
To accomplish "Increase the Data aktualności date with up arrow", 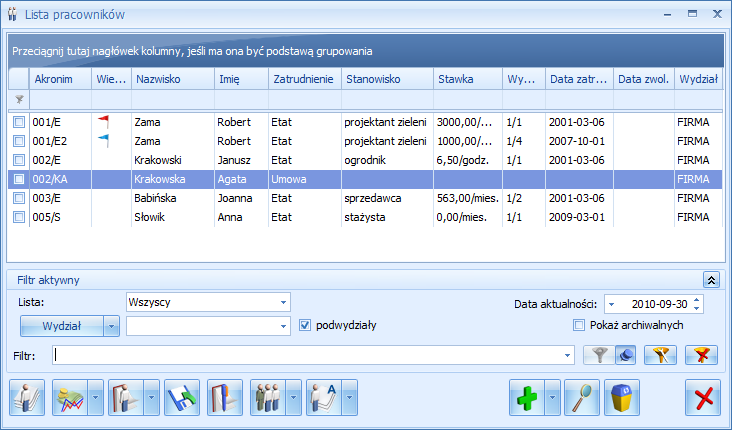I will (697, 300).
